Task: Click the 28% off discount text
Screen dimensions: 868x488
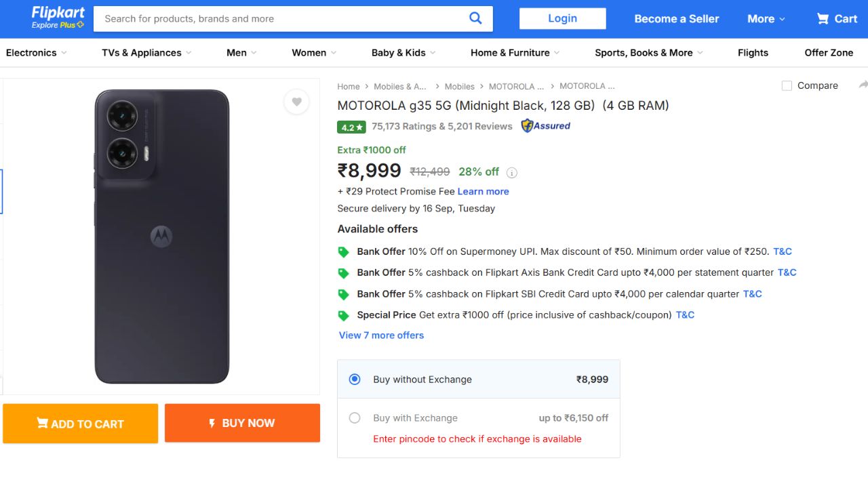Action: (479, 171)
